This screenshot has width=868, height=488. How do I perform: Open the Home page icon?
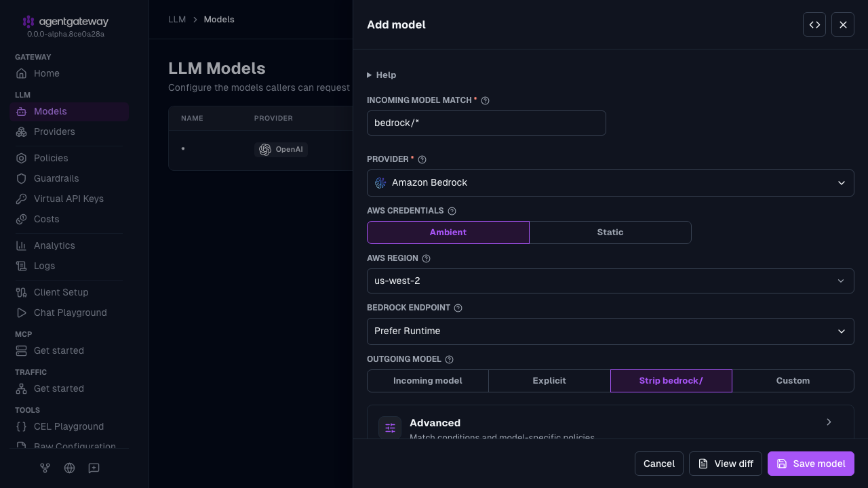(x=22, y=73)
